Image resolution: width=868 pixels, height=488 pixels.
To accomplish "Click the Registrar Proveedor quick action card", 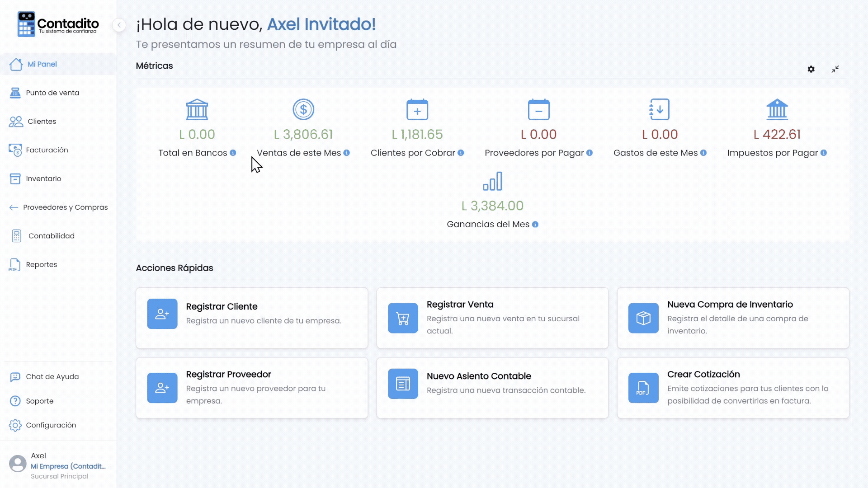I will coord(252,388).
